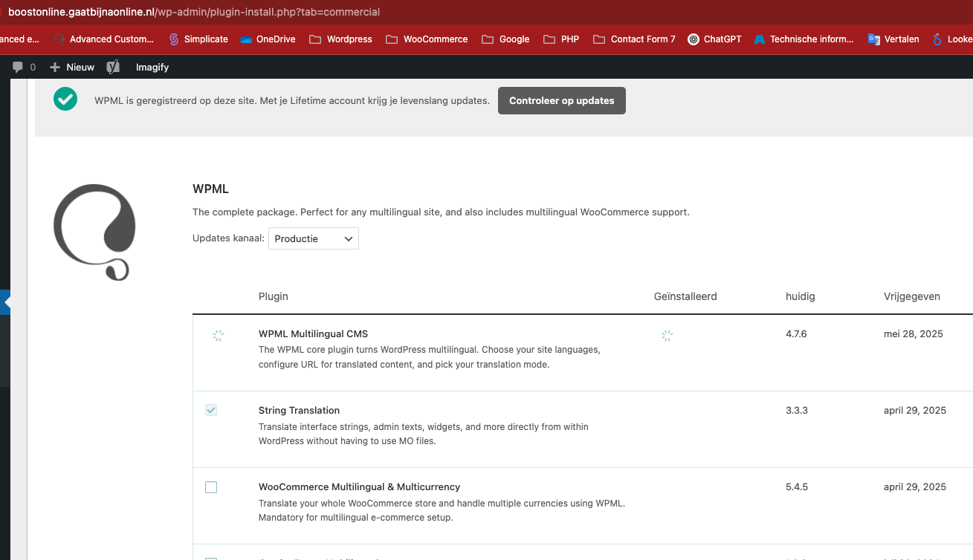Viewport: 973px width, 560px height.
Task: Open the Google bookmarks folder
Action: [x=505, y=39]
